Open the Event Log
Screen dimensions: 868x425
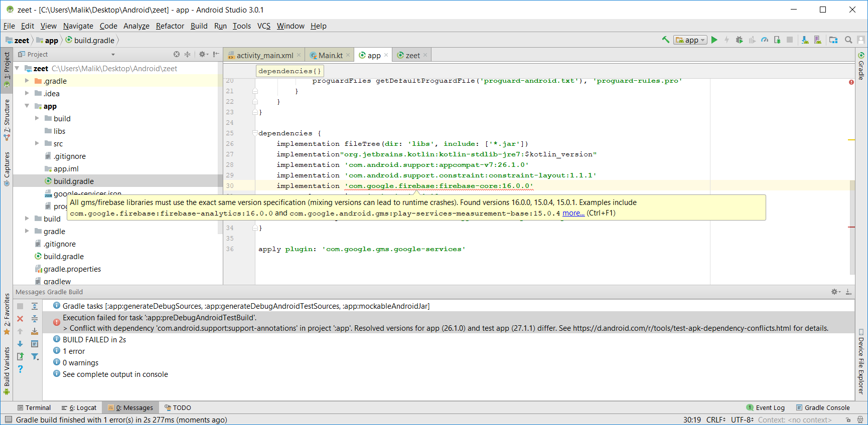click(x=766, y=407)
